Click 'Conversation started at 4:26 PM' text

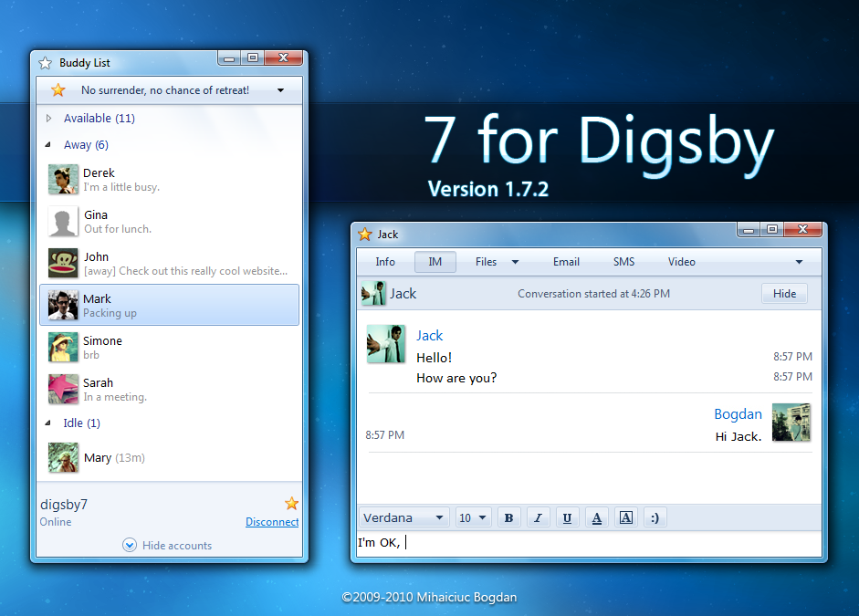point(594,294)
